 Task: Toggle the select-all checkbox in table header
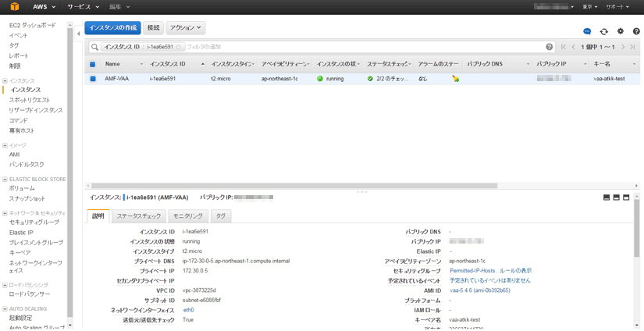click(x=93, y=64)
